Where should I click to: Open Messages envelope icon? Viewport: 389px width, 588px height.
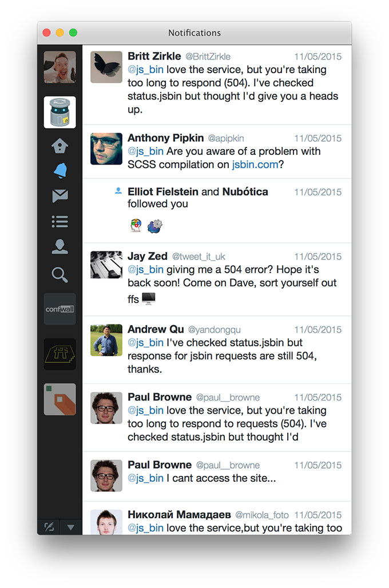(x=60, y=195)
